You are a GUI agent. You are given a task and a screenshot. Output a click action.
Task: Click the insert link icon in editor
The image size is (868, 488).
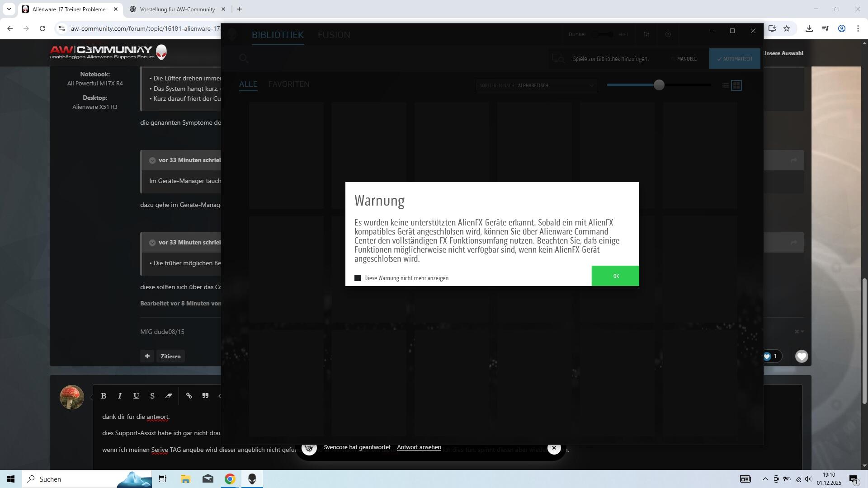pos(189,396)
